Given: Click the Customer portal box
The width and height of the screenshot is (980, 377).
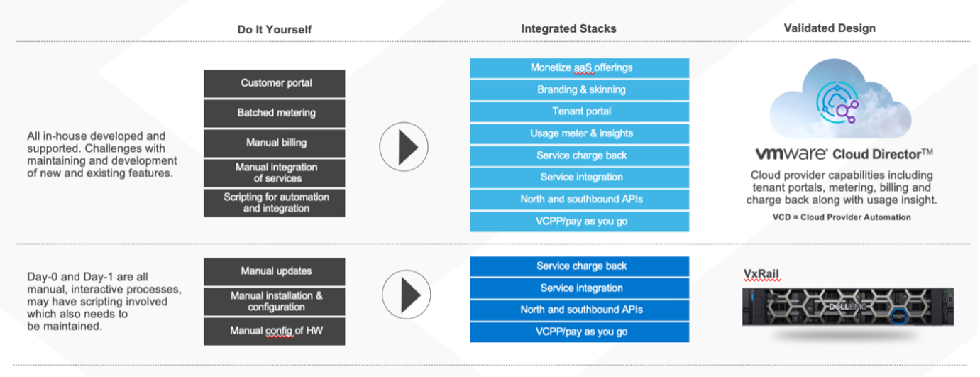Looking at the screenshot, I should pos(275,83).
